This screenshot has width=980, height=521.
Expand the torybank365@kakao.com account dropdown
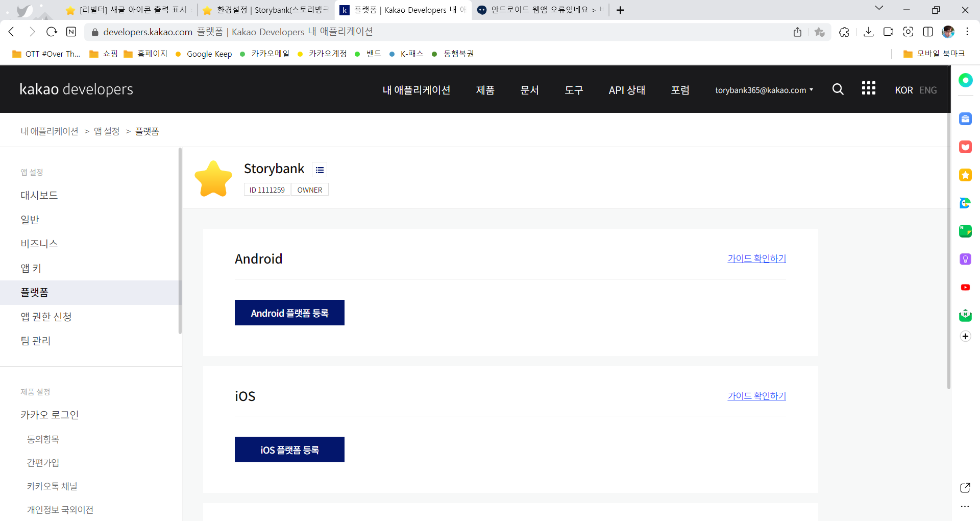[764, 90]
